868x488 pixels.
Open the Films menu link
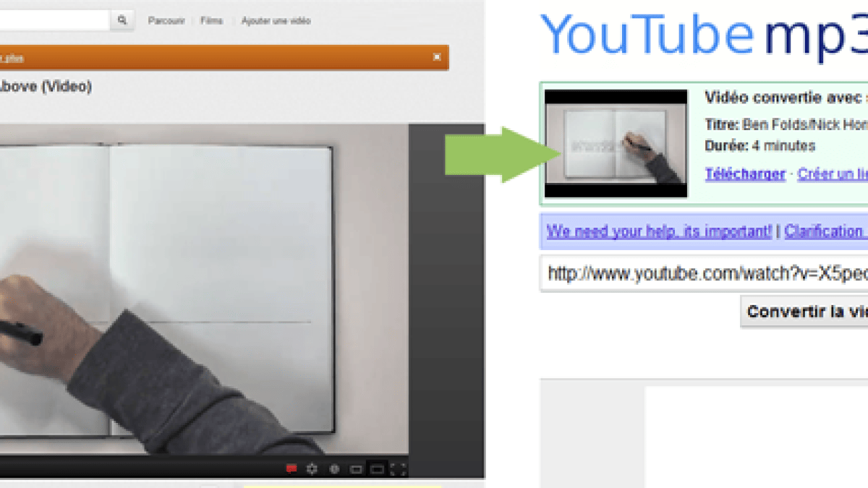212,21
